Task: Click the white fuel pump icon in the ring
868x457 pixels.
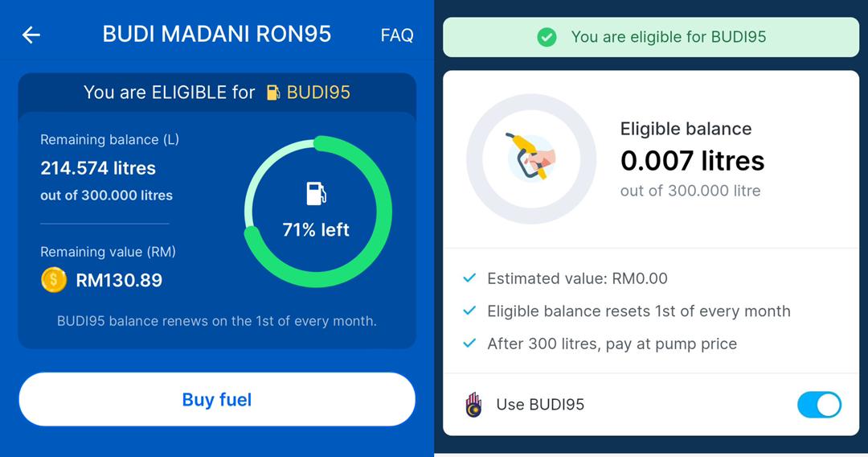Action: tap(316, 194)
